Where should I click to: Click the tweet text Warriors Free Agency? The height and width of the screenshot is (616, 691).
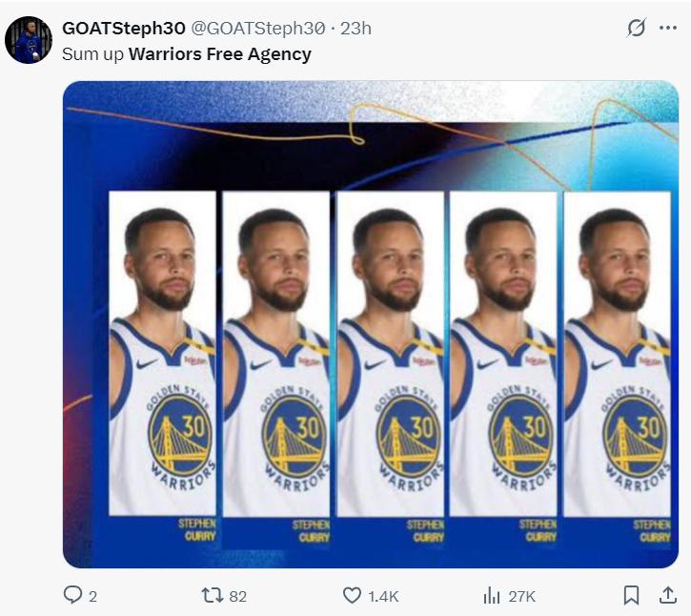(220, 54)
